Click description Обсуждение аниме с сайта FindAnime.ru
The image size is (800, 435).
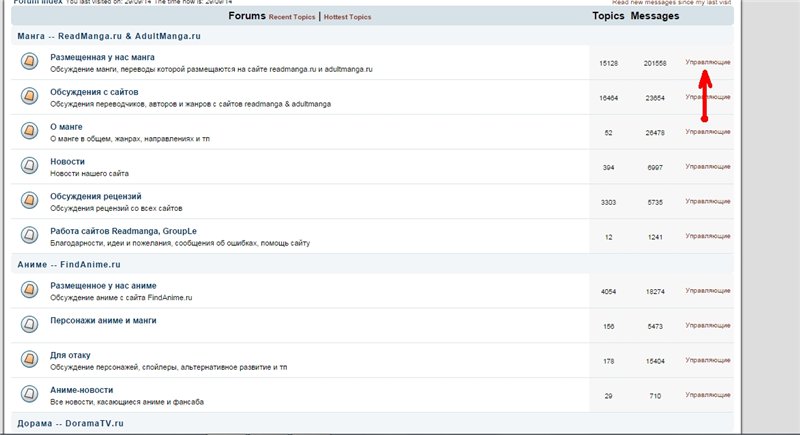click(x=121, y=298)
